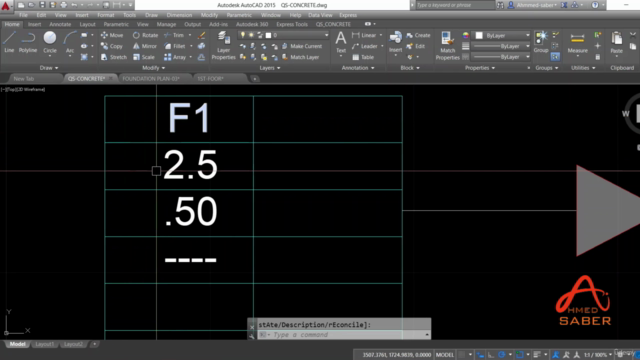640x360 pixels.
Task: Activate the Array command
Action: point(175,57)
